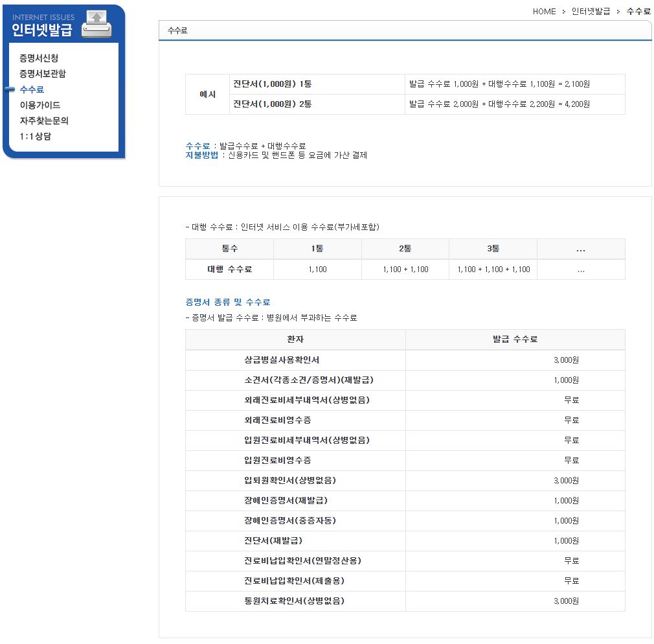Open the 이용가이드 menu item
654x644 pixels.
pyautogui.click(x=40, y=105)
